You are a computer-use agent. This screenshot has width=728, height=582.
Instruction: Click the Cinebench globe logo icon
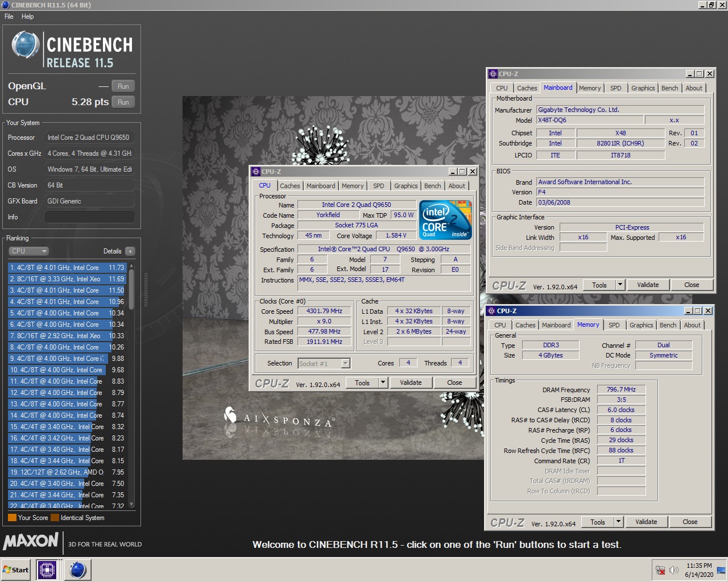pyautogui.click(x=26, y=45)
